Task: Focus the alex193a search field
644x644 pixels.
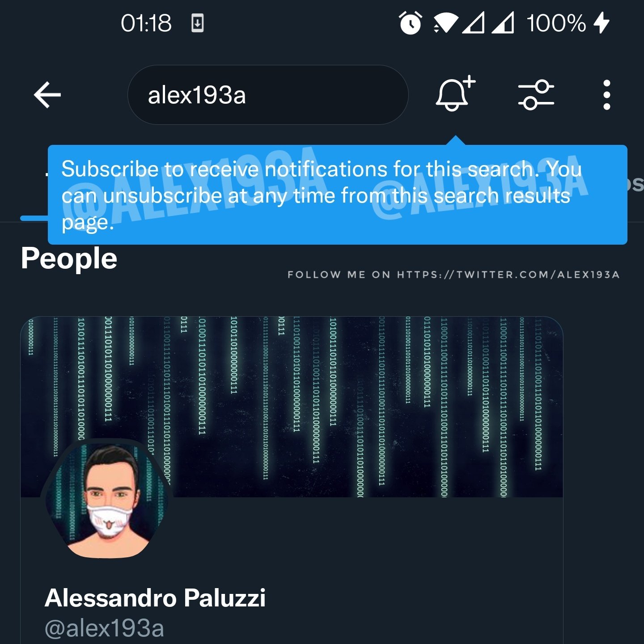Action: pos(268,95)
